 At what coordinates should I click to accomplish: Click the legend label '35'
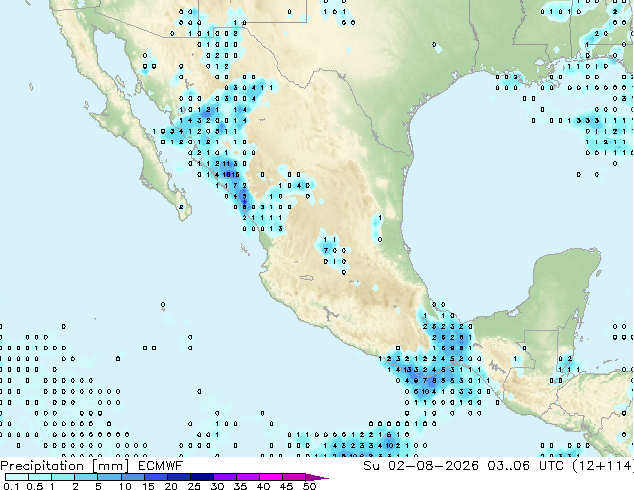point(240,486)
